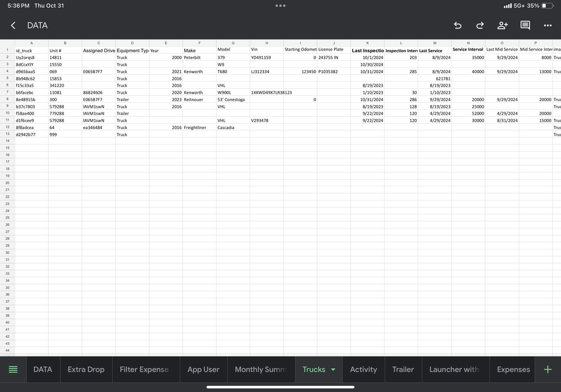
Task: Select Vin cell YD491159
Action: 267,58
